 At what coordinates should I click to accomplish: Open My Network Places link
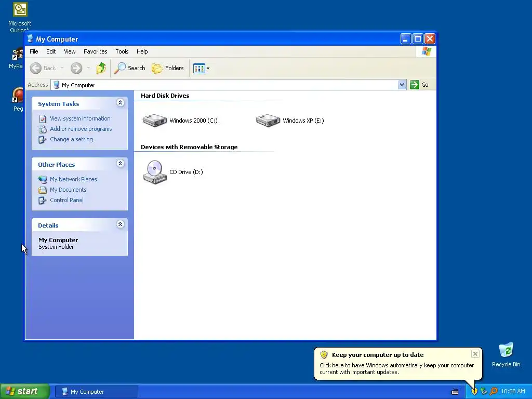point(73,179)
